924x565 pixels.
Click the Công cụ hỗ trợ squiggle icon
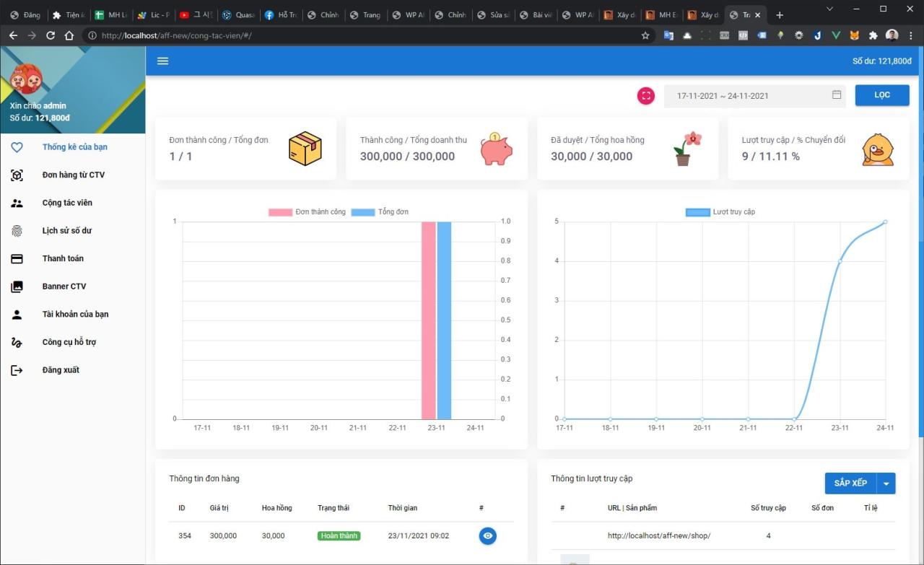[17, 341]
